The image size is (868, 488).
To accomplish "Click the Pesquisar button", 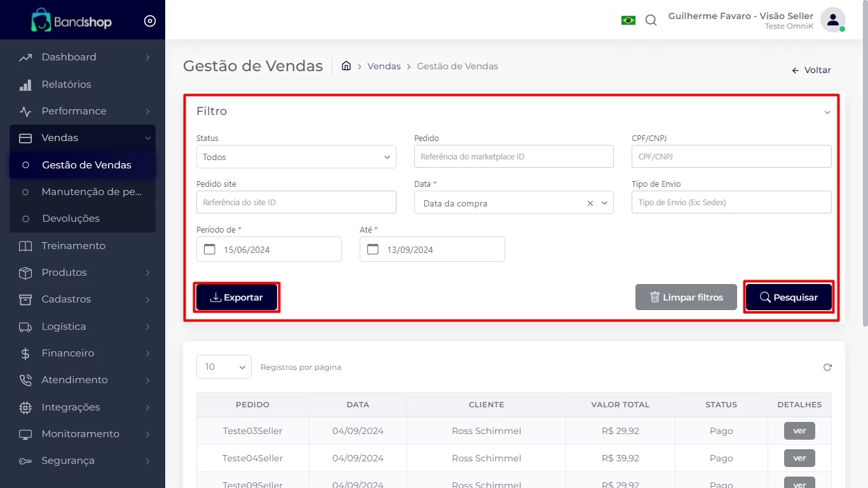I will click(788, 297).
